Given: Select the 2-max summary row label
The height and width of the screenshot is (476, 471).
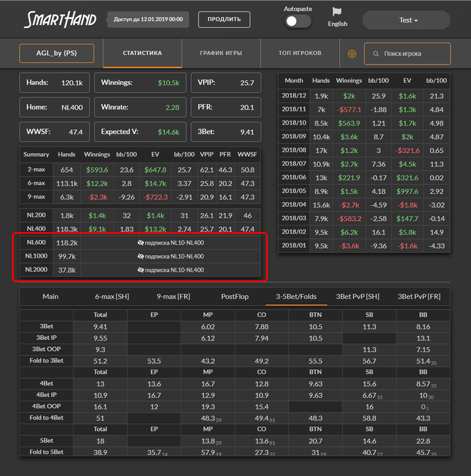Looking at the screenshot, I should pyautogui.click(x=36, y=170).
